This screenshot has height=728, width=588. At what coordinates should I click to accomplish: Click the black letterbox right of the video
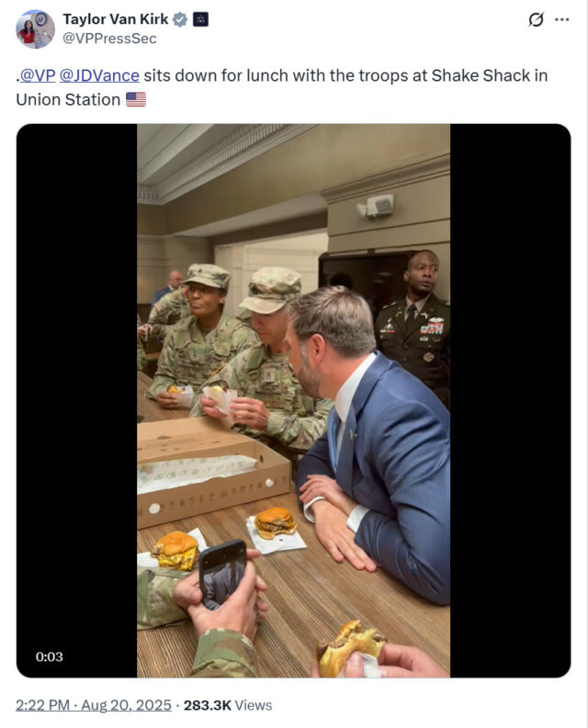510,400
